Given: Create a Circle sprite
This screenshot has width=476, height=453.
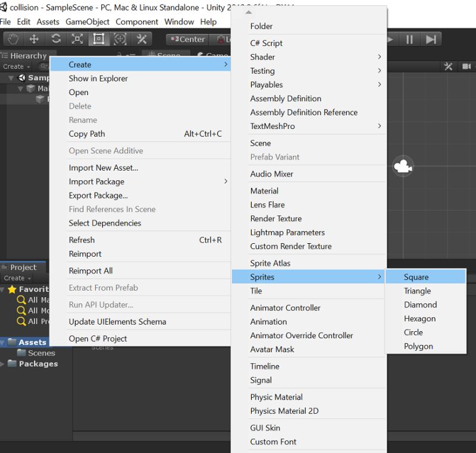Looking at the screenshot, I should 425,332.
